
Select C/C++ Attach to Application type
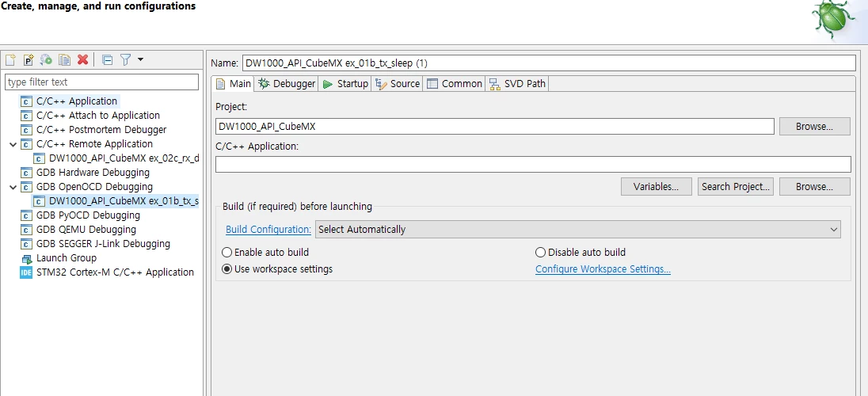pyautogui.click(x=98, y=115)
